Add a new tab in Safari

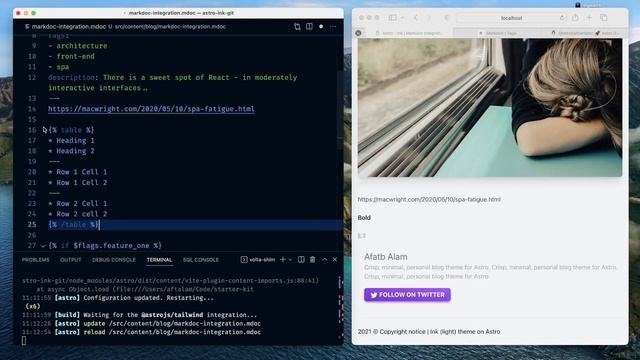pyautogui.click(x=589, y=18)
